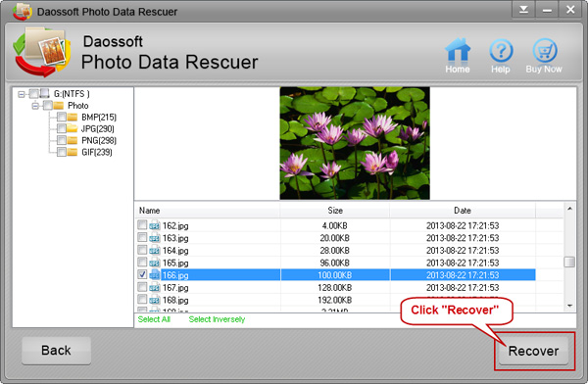Tick the checkbox for 163.jpg
This screenshot has height=384, width=588.
142,237
